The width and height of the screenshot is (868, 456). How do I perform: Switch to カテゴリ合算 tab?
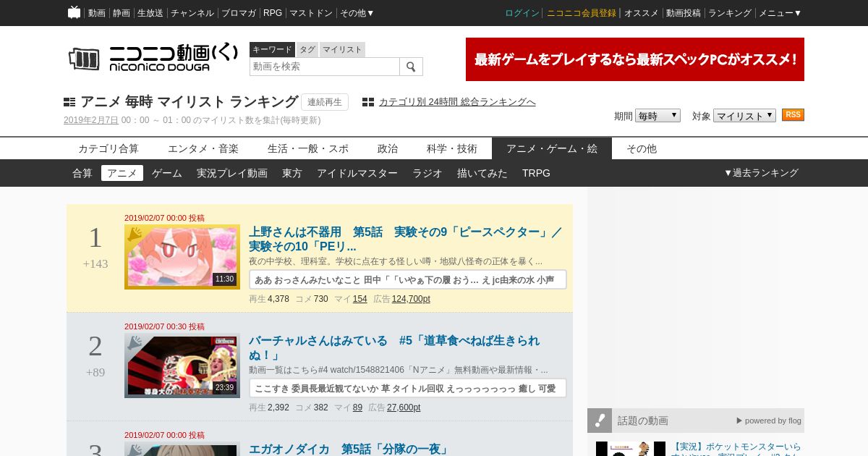(109, 148)
